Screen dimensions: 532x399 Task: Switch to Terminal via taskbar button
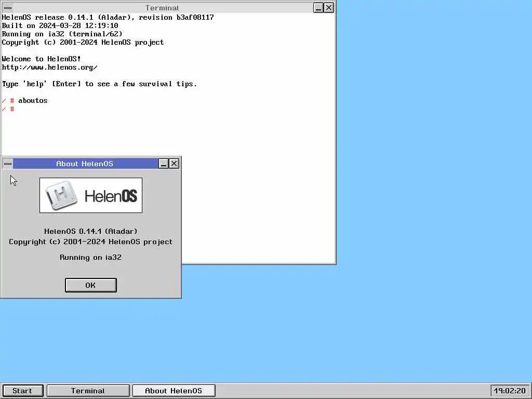(x=88, y=391)
